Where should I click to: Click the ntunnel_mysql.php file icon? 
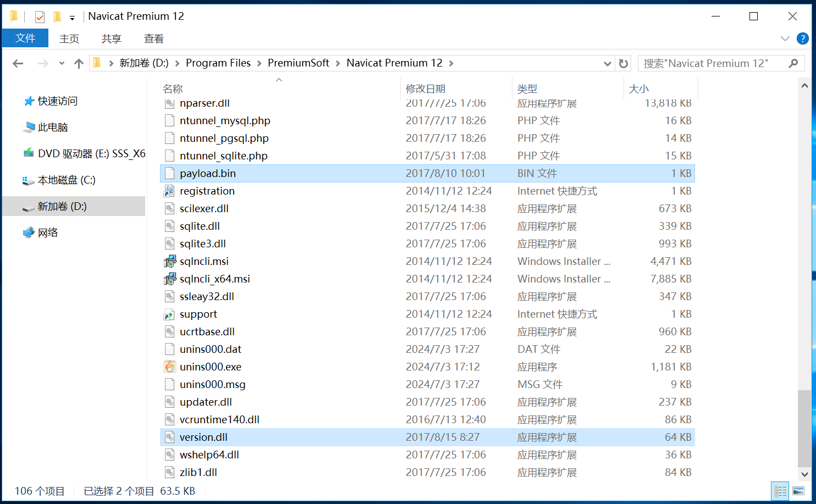170,120
